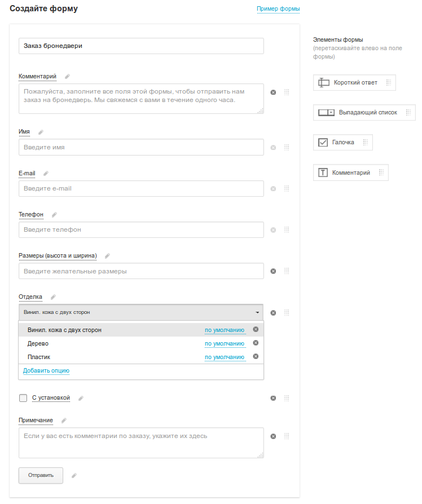Choose the Дерево option in the list
Screen dimensions: 422x504
click(38, 343)
